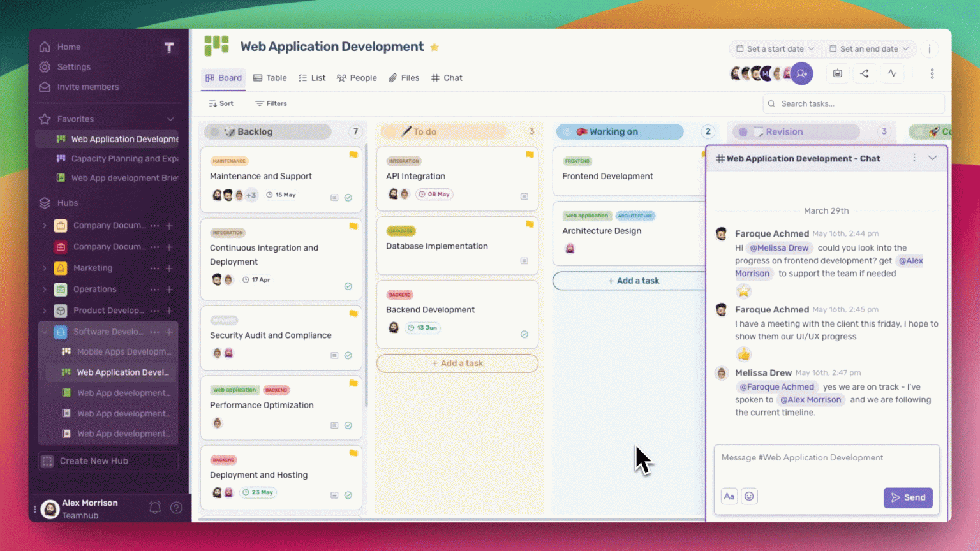The width and height of the screenshot is (980, 551).
Task: Expand the Marketing hub tree arrow
Action: click(x=45, y=268)
